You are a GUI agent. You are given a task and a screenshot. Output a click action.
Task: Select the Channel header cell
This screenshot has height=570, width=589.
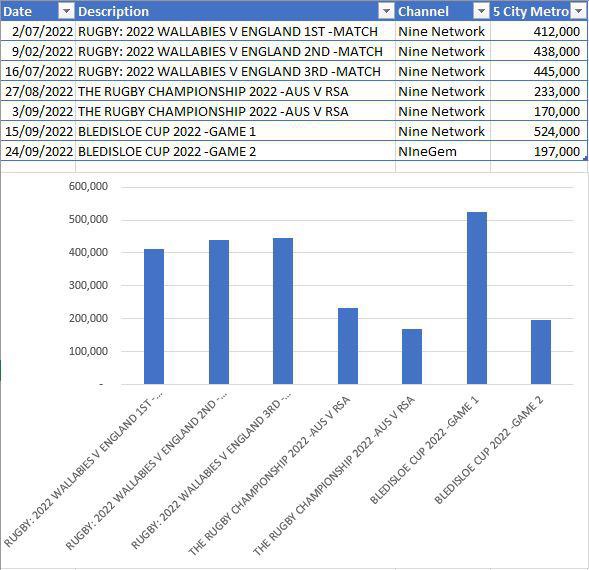click(443, 11)
